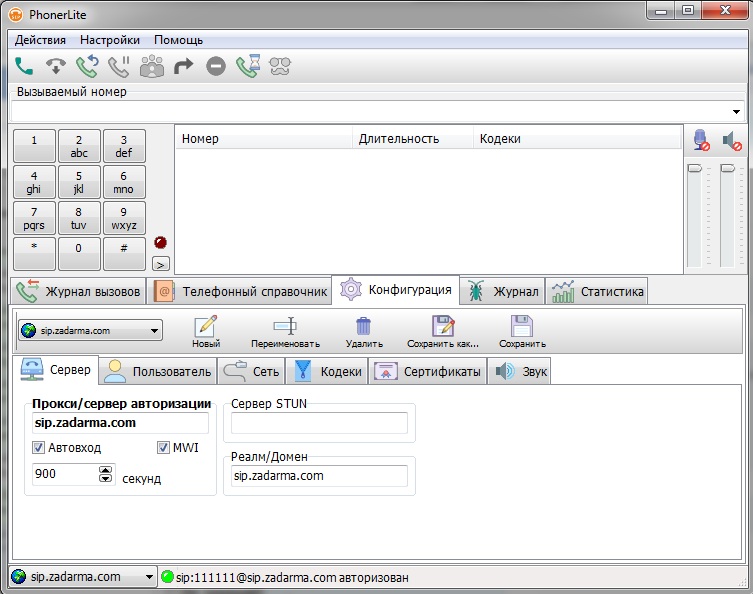Click the hang up phone icon
This screenshot has height=594, width=753.
56,66
